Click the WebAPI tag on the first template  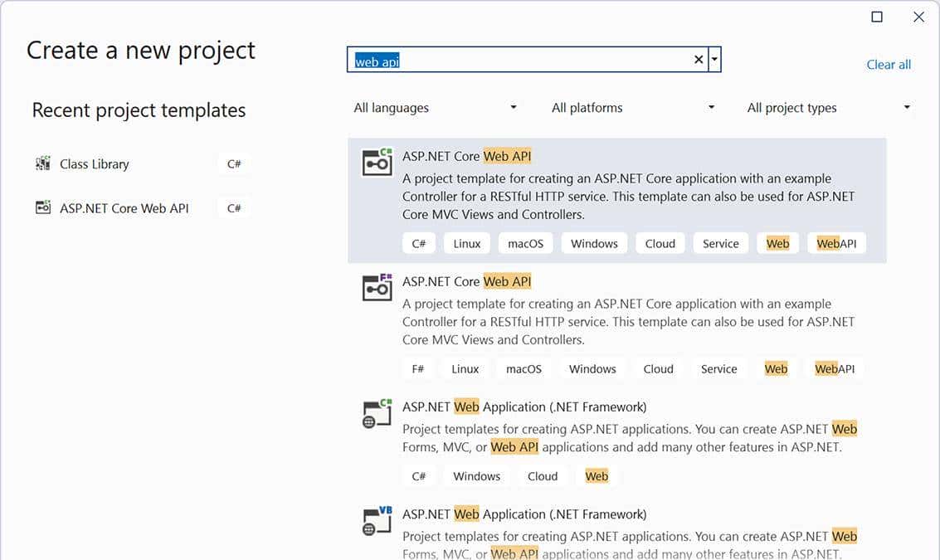(836, 243)
